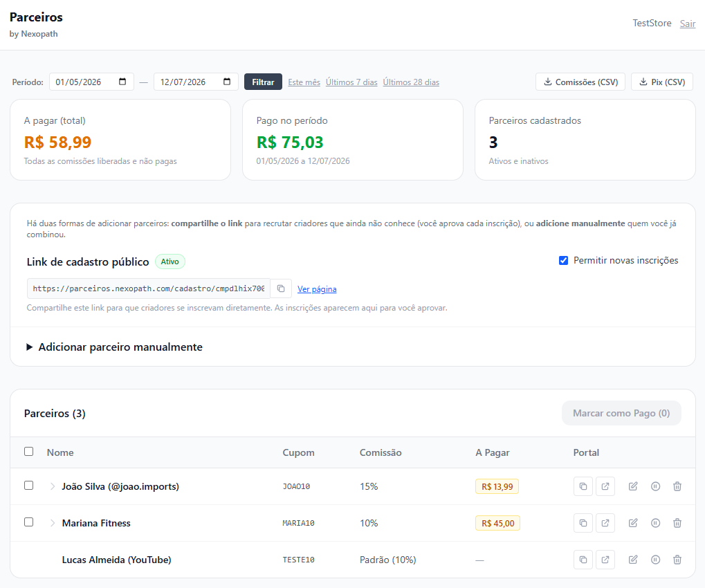This screenshot has height=588, width=705.
Task: Open calendar picker of end date 12/07/2026
Action: click(x=227, y=82)
